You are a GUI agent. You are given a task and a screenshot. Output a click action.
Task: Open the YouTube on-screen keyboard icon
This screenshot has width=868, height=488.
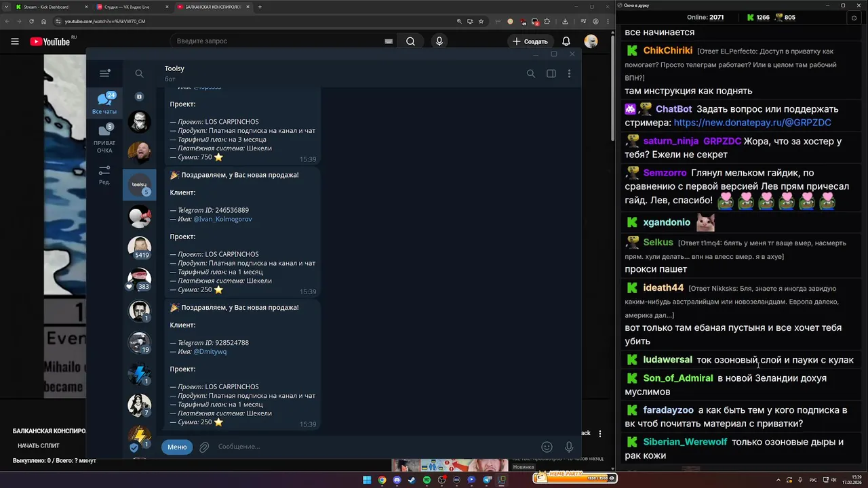tap(389, 41)
